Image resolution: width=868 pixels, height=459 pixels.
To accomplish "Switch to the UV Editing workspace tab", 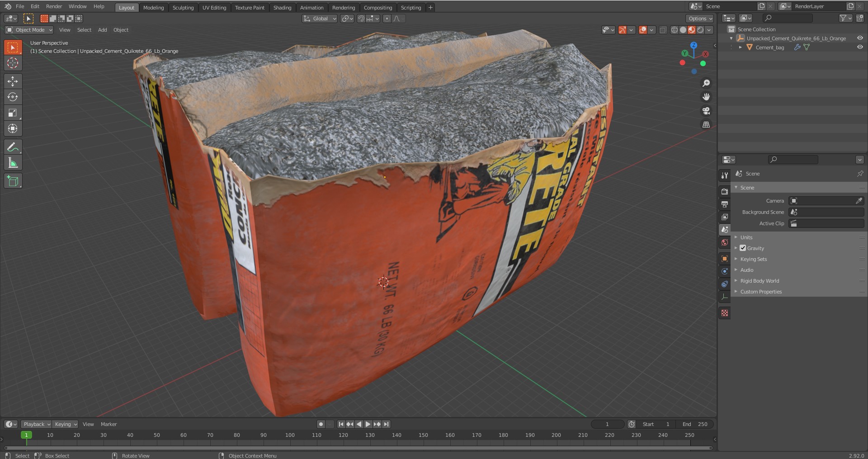I will pos(214,8).
